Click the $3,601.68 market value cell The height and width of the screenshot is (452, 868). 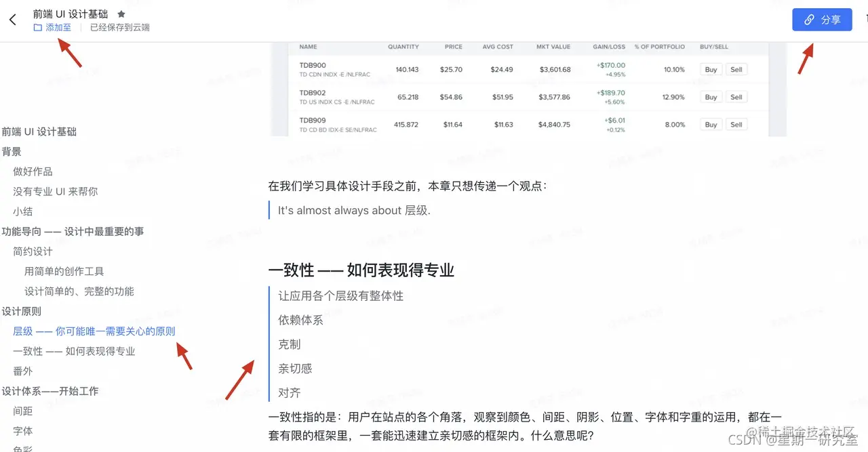pyautogui.click(x=555, y=70)
